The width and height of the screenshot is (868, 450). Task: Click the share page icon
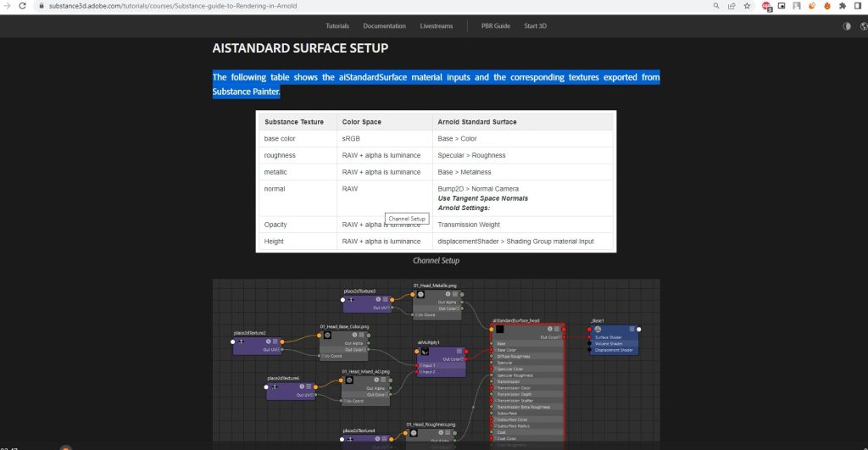[x=732, y=6]
